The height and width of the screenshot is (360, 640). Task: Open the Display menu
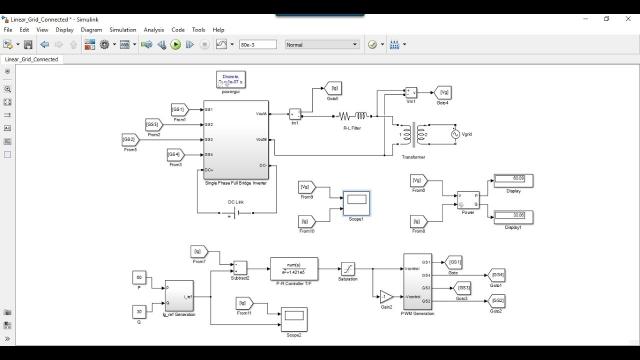point(64,30)
